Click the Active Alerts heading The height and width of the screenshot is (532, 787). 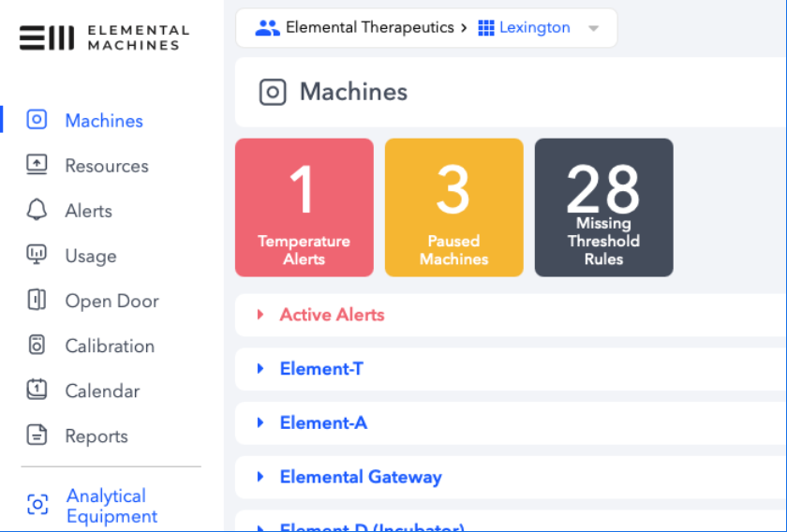coord(332,315)
